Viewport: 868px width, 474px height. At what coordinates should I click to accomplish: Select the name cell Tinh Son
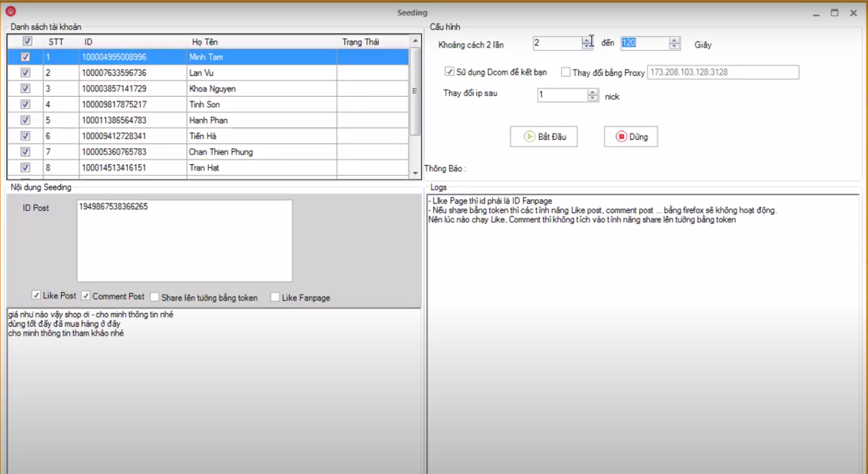(262, 104)
